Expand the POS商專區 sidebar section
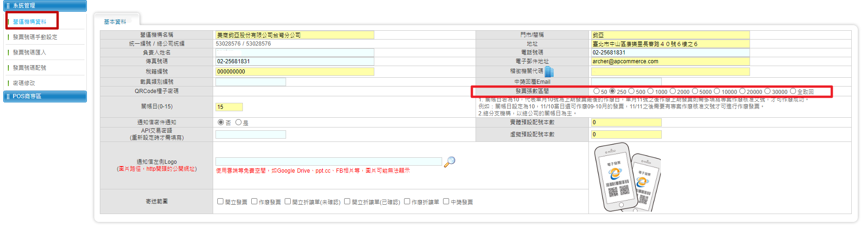The width and height of the screenshot is (868, 228). (x=45, y=96)
